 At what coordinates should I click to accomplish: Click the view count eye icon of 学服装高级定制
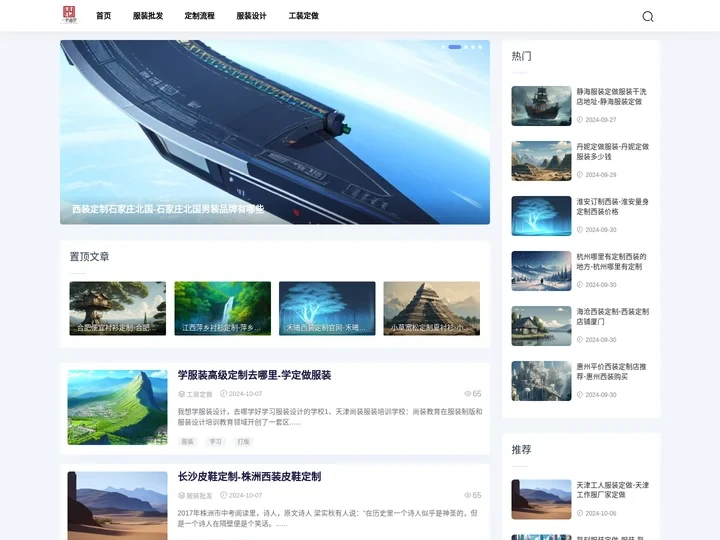point(467,394)
